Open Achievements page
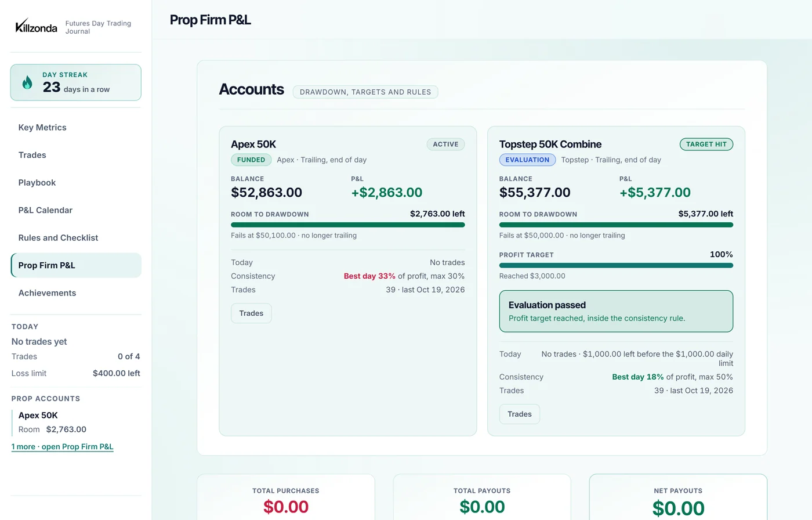The height and width of the screenshot is (520, 812). pos(76,293)
